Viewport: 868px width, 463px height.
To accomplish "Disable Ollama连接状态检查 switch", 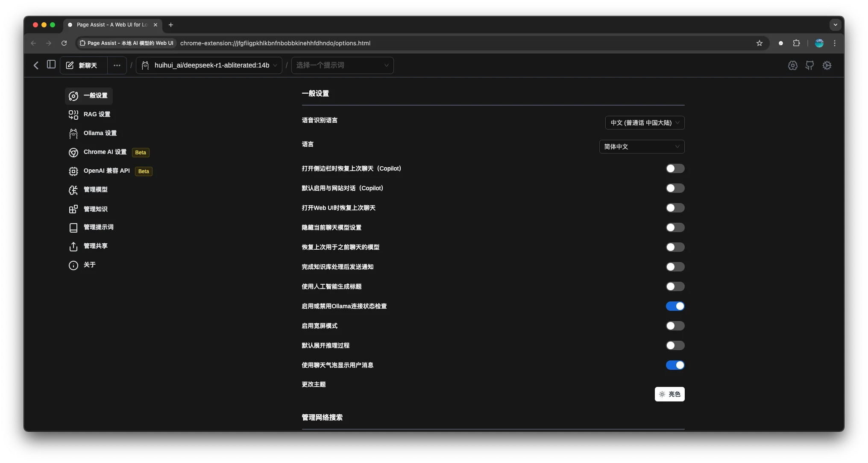I will click(675, 306).
